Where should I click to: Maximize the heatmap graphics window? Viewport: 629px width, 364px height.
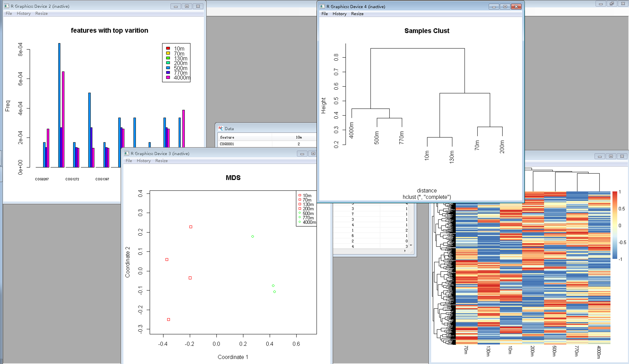611,156
